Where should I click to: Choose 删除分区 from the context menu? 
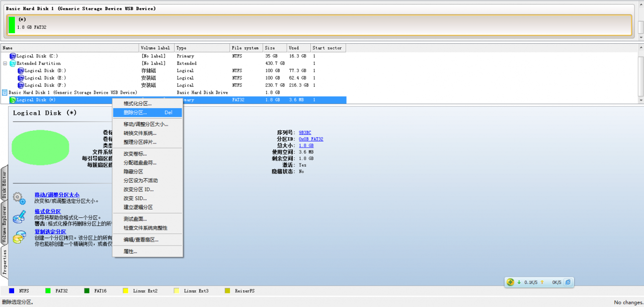coord(135,113)
